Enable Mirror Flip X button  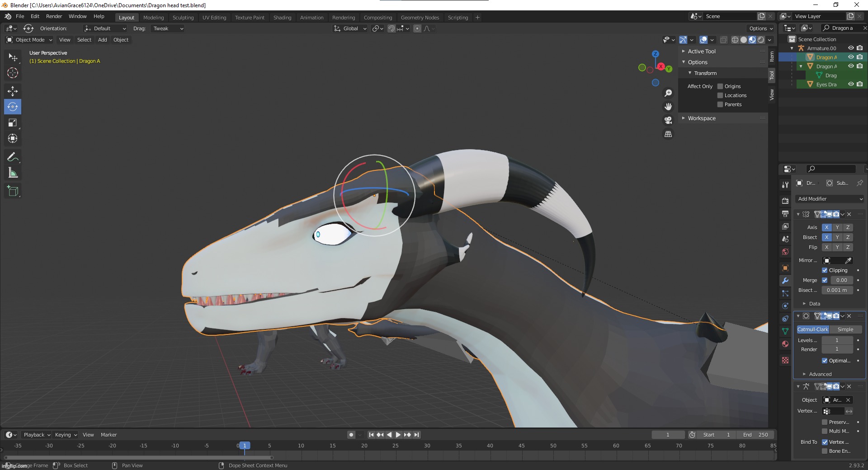pos(826,247)
